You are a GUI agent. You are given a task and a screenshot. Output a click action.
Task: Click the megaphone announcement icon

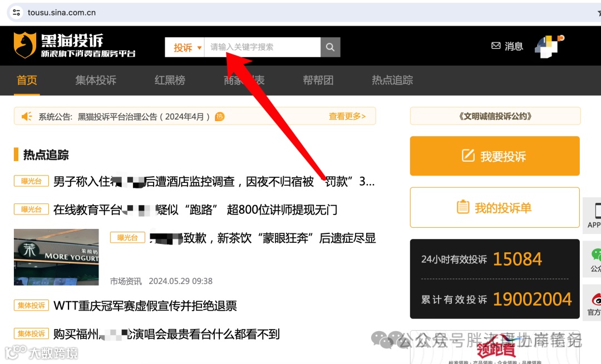[x=27, y=116]
